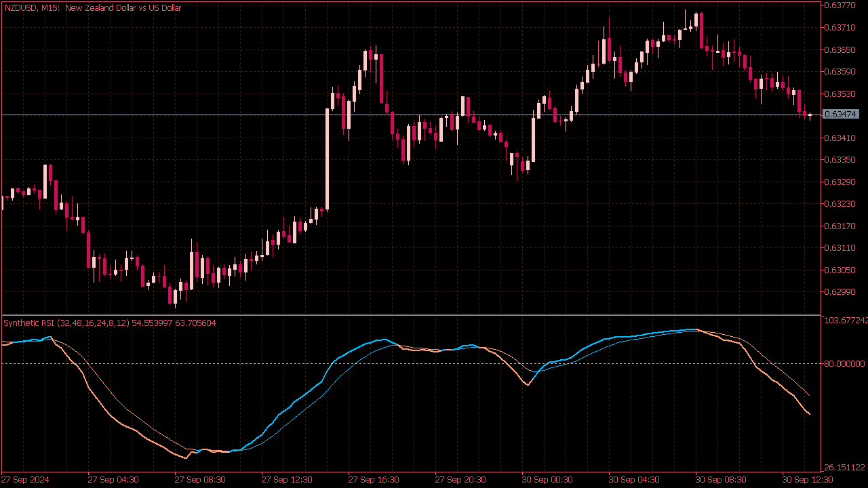
Task: Click the 26.151122 indicator scale label
Action: pyautogui.click(x=845, y=468)
